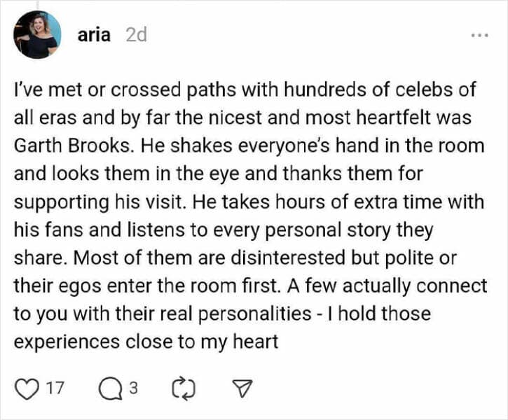Screen dimensions: 508x420
Task: Click the line starting "share. Most of them"
Action: click(235, 258)
